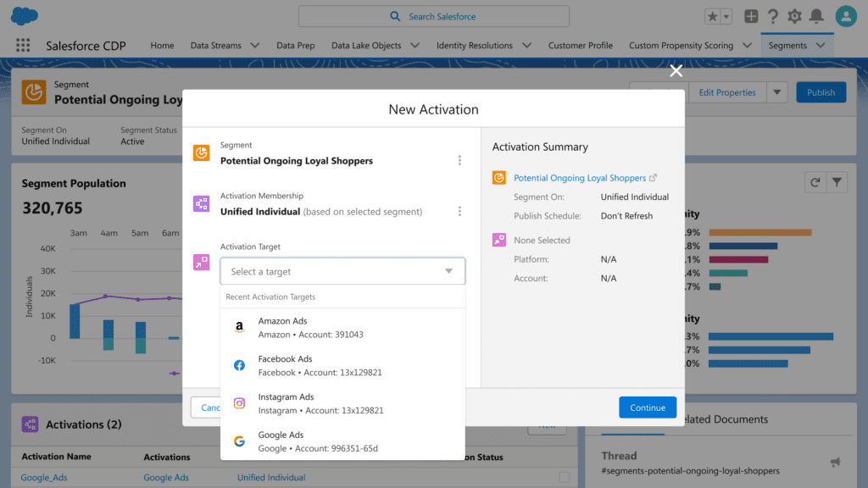
Task: Click the Filter funnel icon
Action: (x=837, y=182)
